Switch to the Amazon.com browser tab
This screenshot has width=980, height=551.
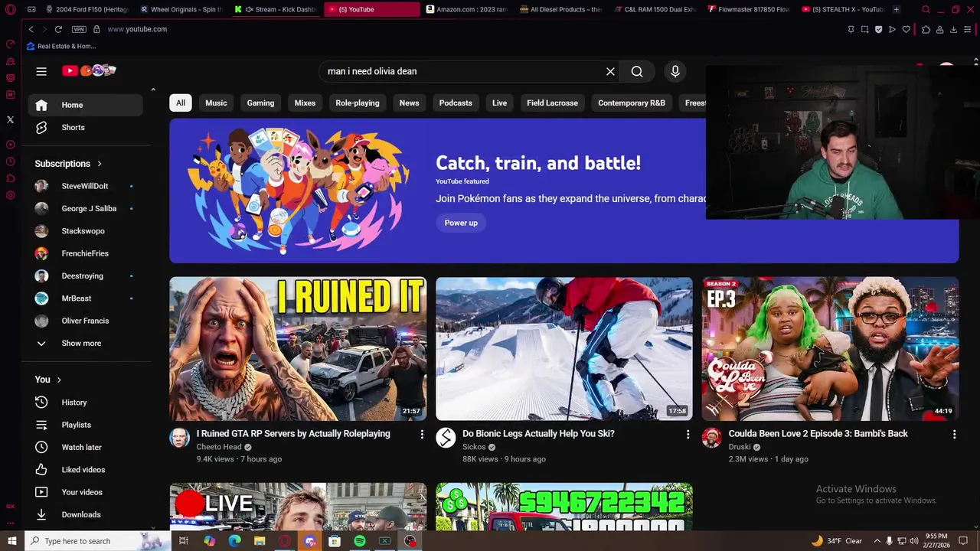[x=466, y=9]
